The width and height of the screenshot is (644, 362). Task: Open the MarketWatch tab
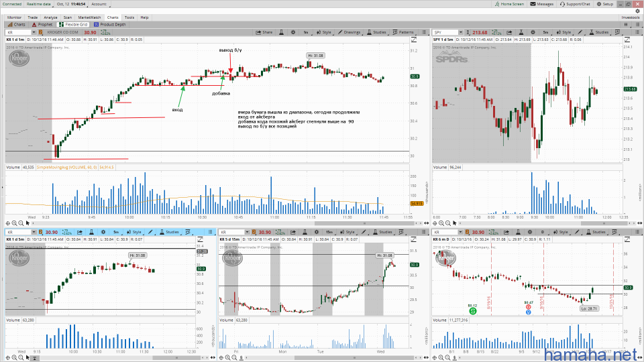(x=89, y=17)
